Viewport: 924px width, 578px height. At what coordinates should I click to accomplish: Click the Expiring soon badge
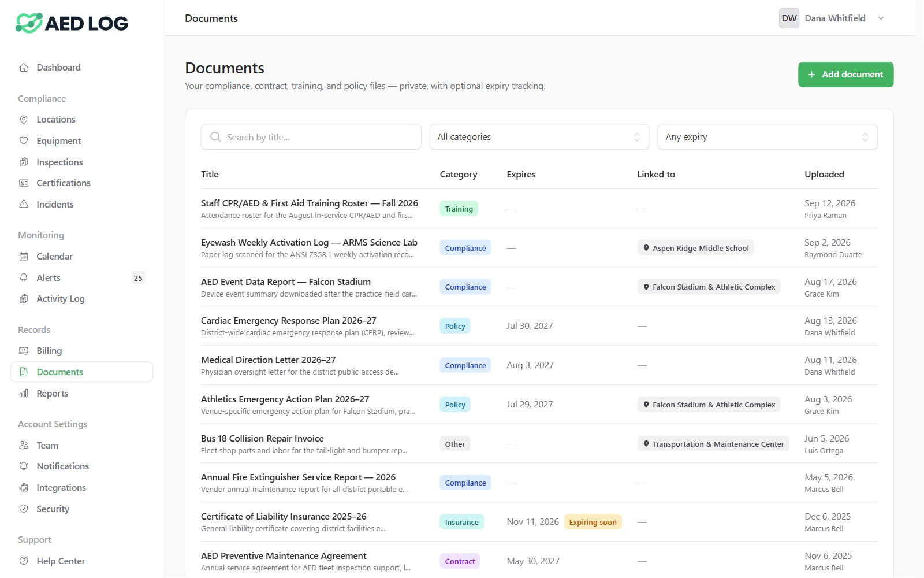593,522
